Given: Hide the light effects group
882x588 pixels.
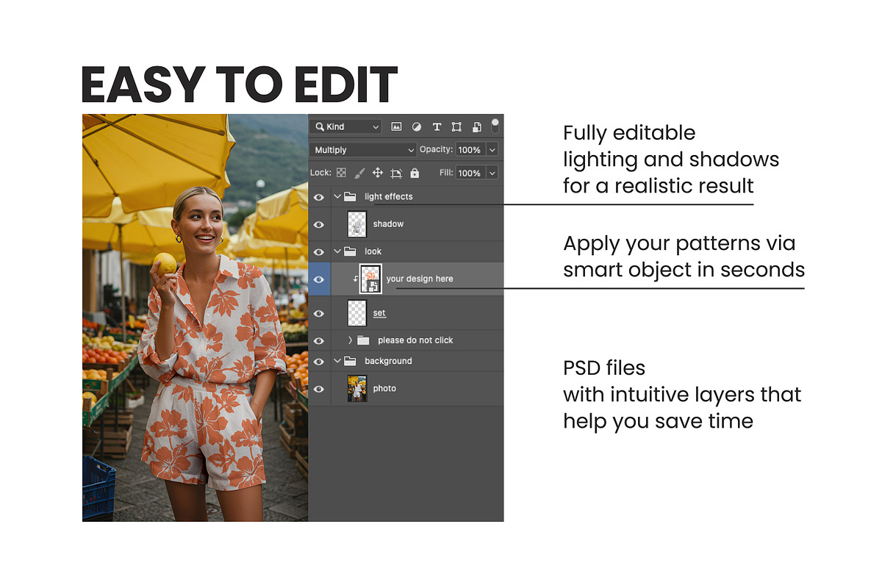Looking at the screenshot, I should [x=319, y=197].
